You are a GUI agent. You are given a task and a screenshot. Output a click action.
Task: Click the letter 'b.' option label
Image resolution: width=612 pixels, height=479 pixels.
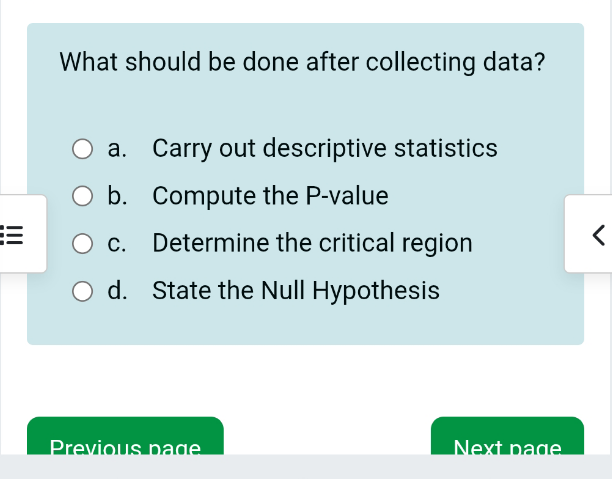117,196
